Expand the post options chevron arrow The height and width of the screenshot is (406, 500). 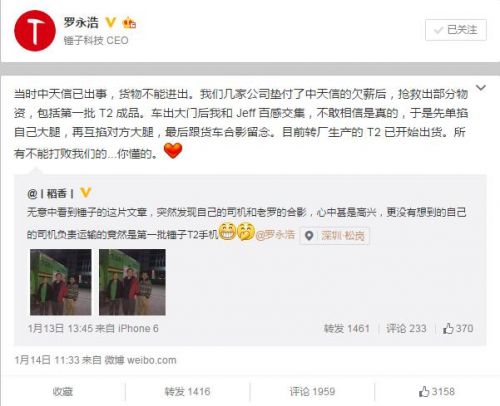(x=481, y=88)
